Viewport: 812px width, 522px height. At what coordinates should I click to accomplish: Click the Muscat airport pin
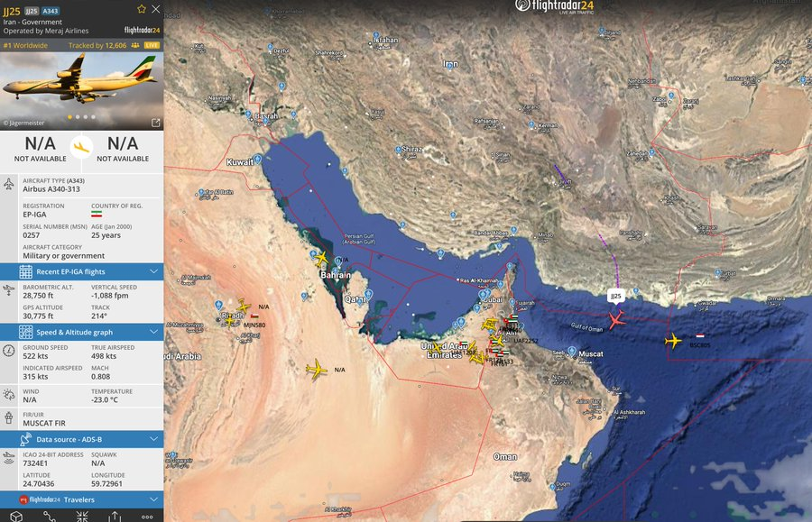pos(572,352)
